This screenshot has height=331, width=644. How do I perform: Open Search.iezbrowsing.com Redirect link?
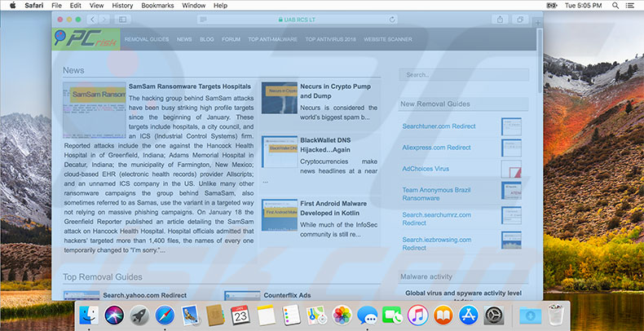coord(436,244)
